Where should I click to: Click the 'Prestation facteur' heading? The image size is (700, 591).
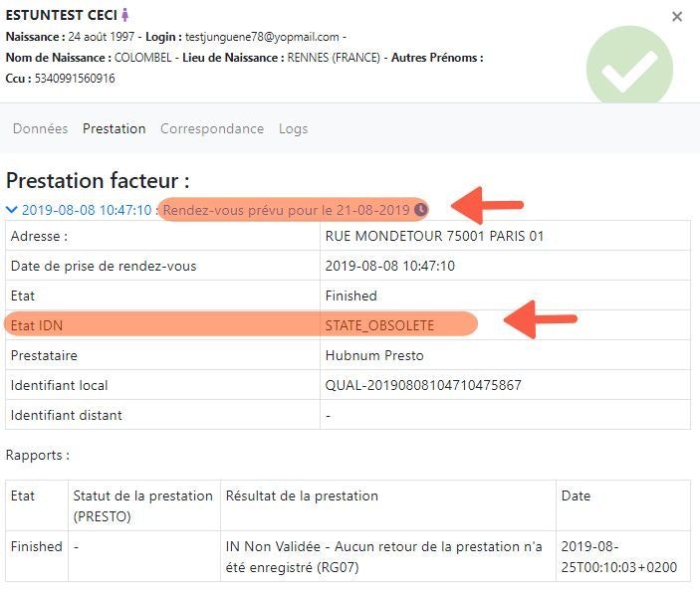pos(98,181)
